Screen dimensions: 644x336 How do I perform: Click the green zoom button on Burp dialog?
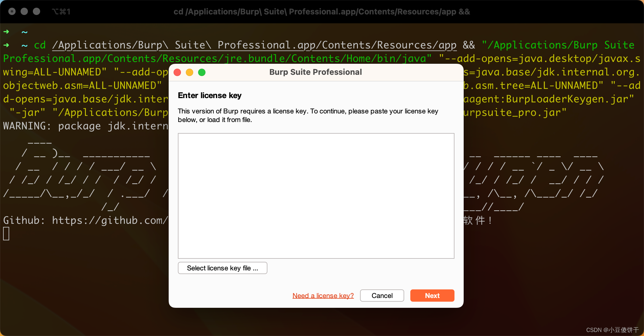pos(202,72)
